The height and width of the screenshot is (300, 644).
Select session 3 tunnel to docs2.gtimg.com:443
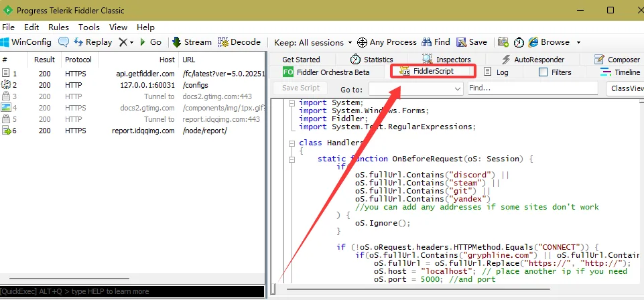[x=132, y=96]
